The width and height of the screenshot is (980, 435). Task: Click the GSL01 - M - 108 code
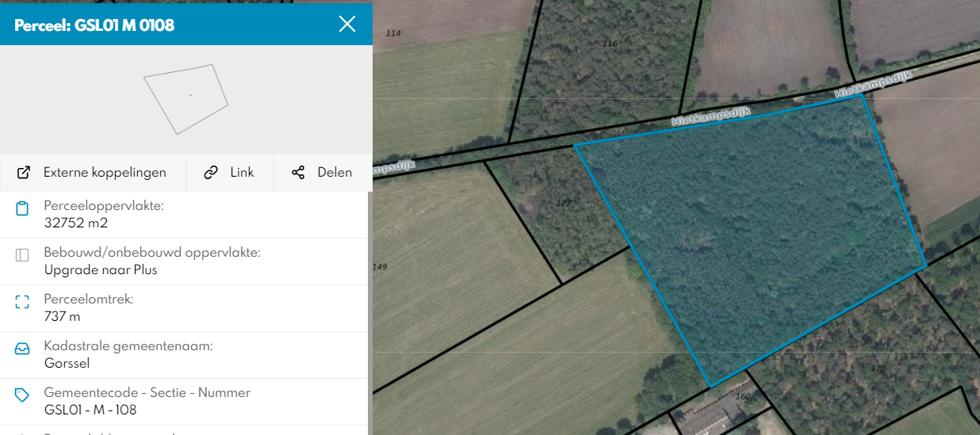pos(90,410)
